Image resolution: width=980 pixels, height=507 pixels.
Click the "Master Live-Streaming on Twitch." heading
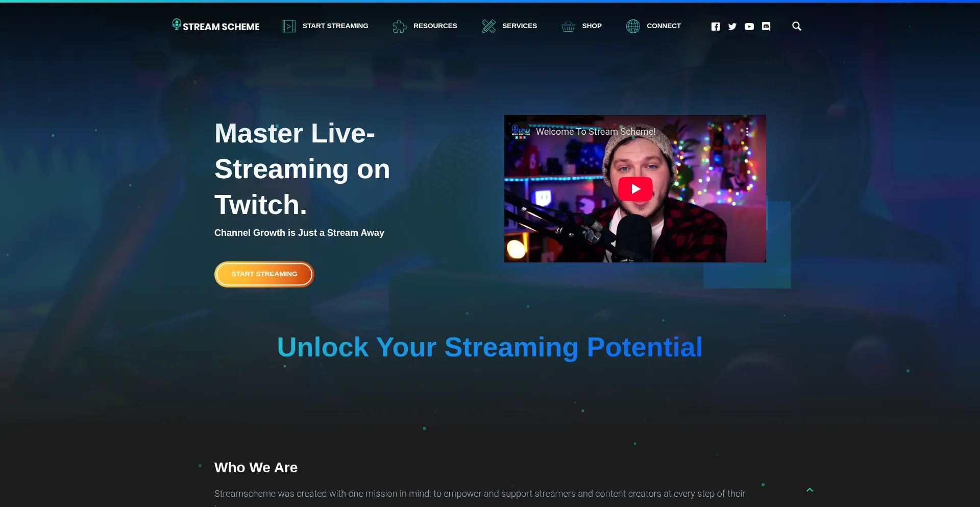(x=302, y=169)
